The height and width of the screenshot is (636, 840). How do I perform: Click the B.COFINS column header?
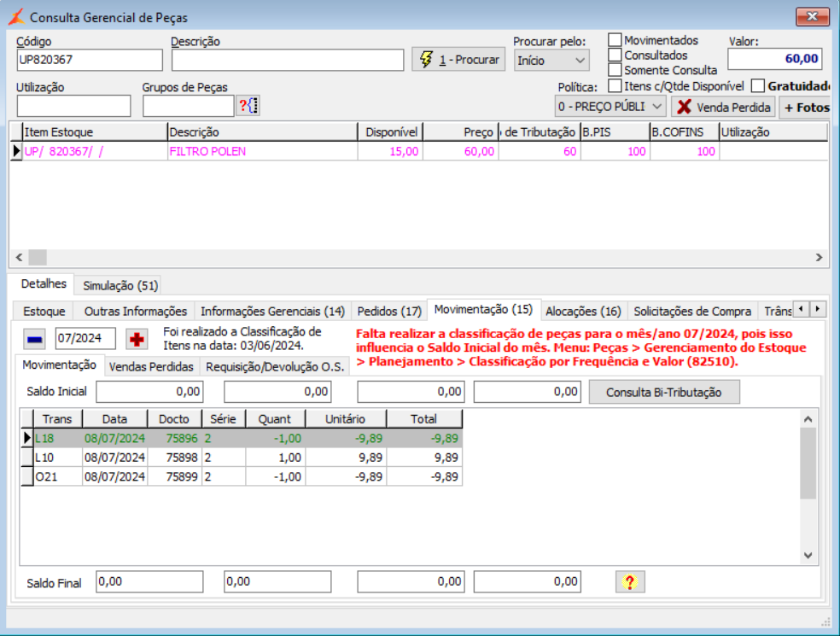[x=684, y=132]
